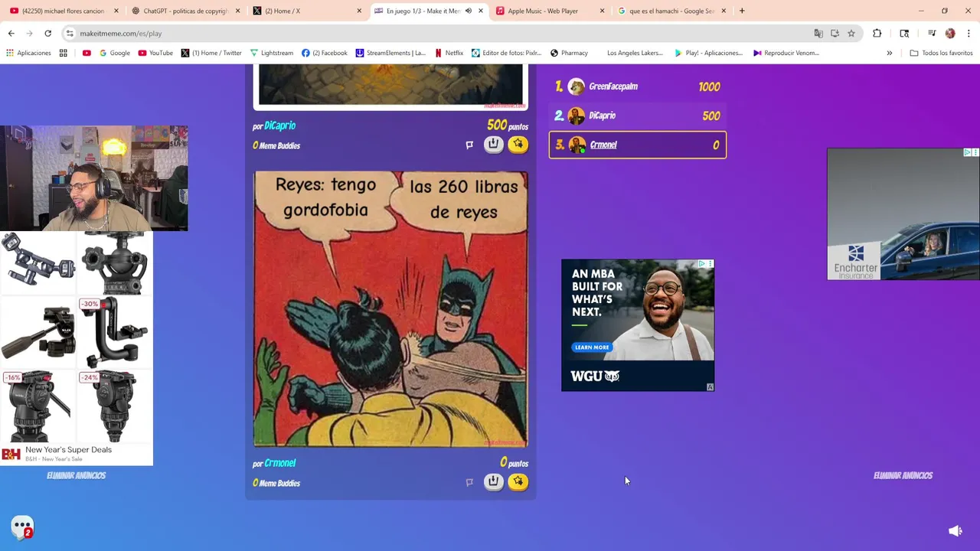Go back with the browser back arrow
The width and height of the screenshot is (980, 551).
11,34
